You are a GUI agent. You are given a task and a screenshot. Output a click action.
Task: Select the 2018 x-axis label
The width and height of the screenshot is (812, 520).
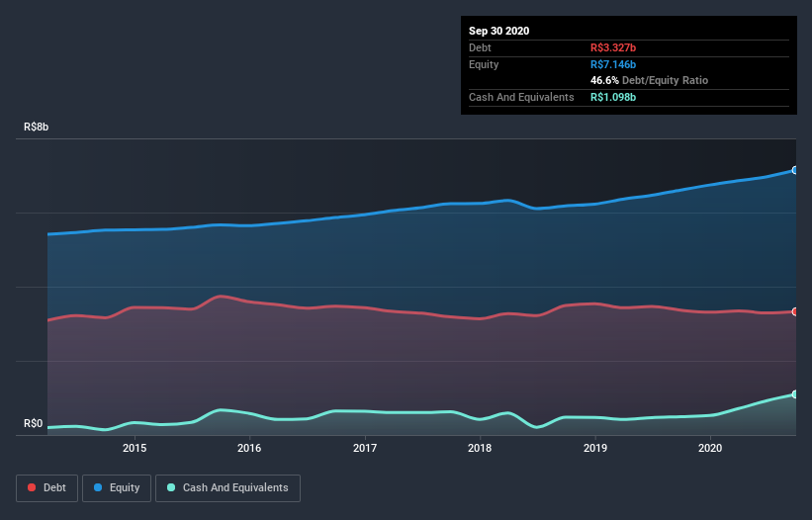[x=480, y=448]
